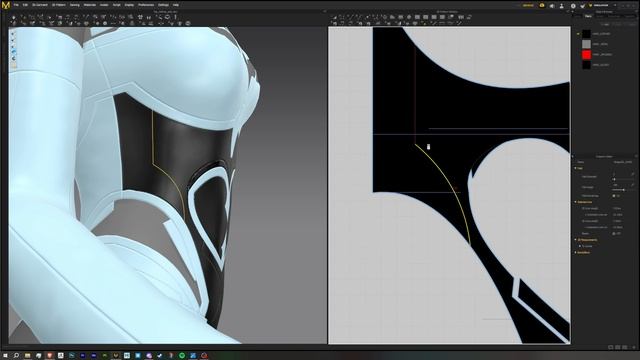
Task: Click the round settings icon in top bar
Action: [x=573, y=6]
